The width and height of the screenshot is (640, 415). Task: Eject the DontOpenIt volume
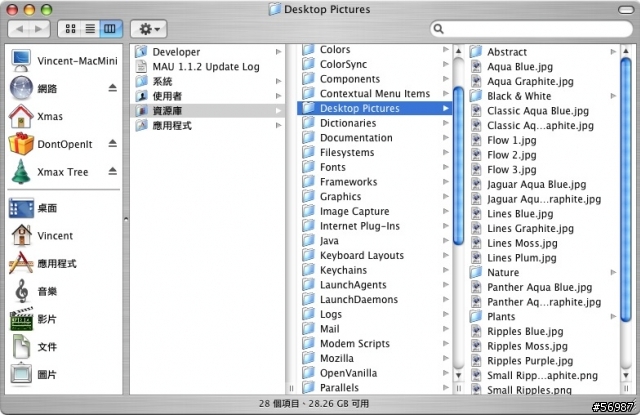pyautogui.click(x=113, y=143)
